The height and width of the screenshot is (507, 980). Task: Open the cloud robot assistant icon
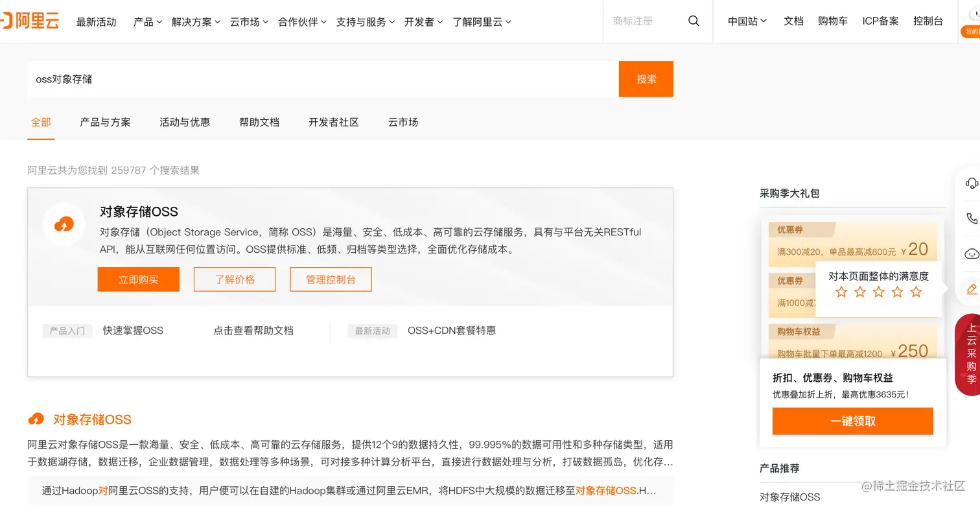[x=972, y=253]
